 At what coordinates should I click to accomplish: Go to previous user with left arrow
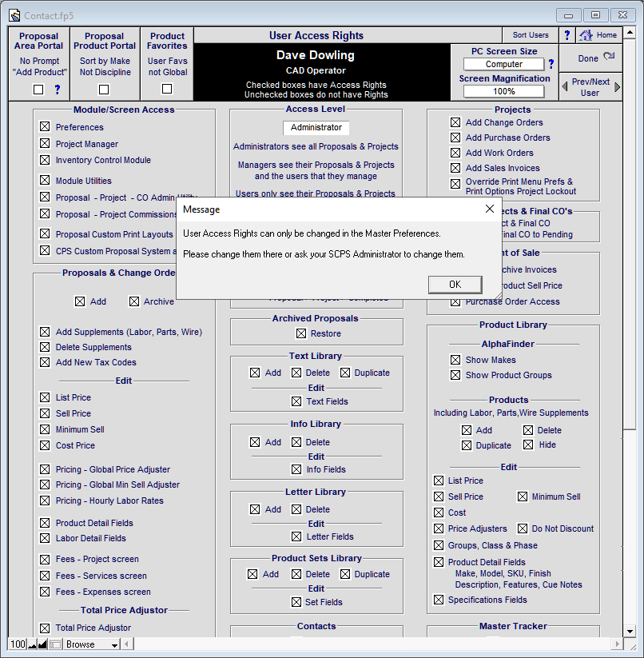pyautogui.click(x=565, y=86)
